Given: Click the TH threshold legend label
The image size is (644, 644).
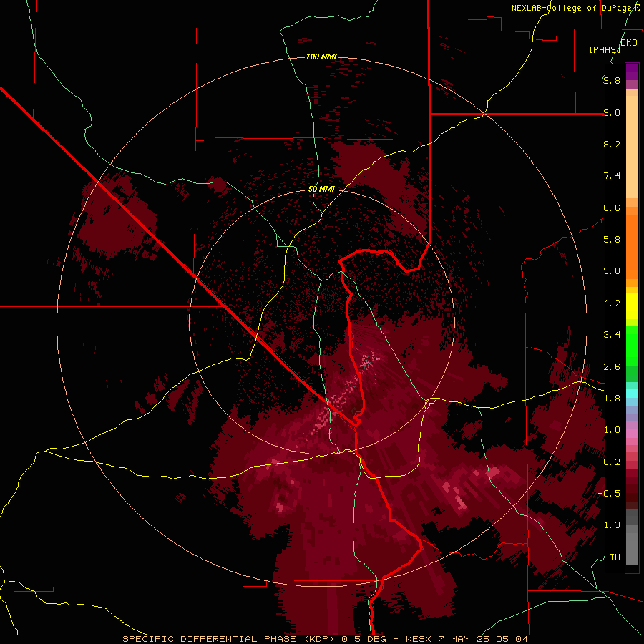Looking at the screenshot, I should (x=615, y=557).
